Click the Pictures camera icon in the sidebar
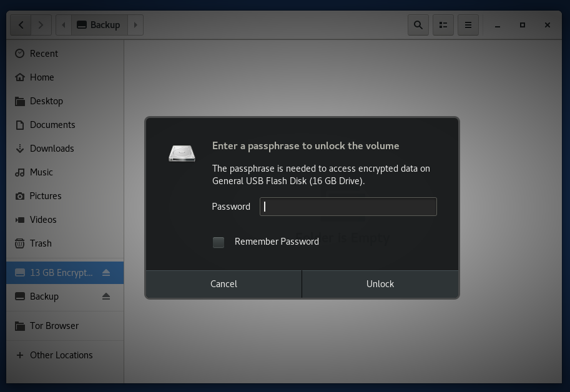 point(19,196)
